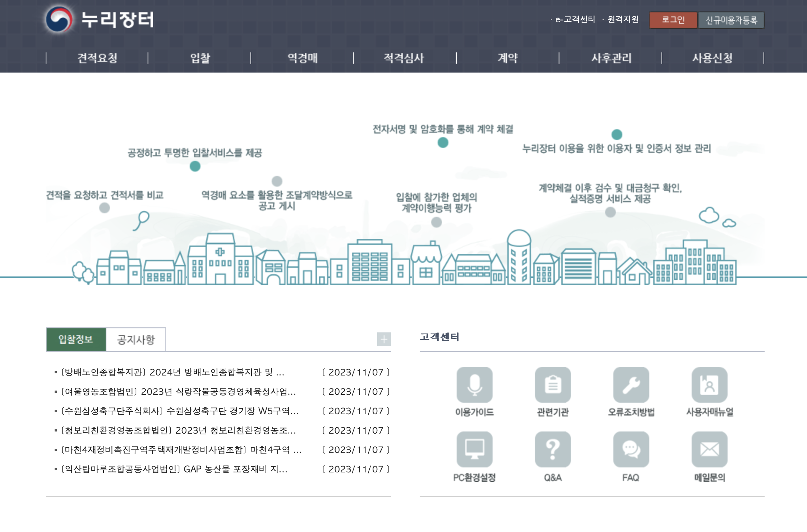The height and width of the screenshot is (532, 807).
Task: Open the 역경매 menu
Action: click(302, 58)
